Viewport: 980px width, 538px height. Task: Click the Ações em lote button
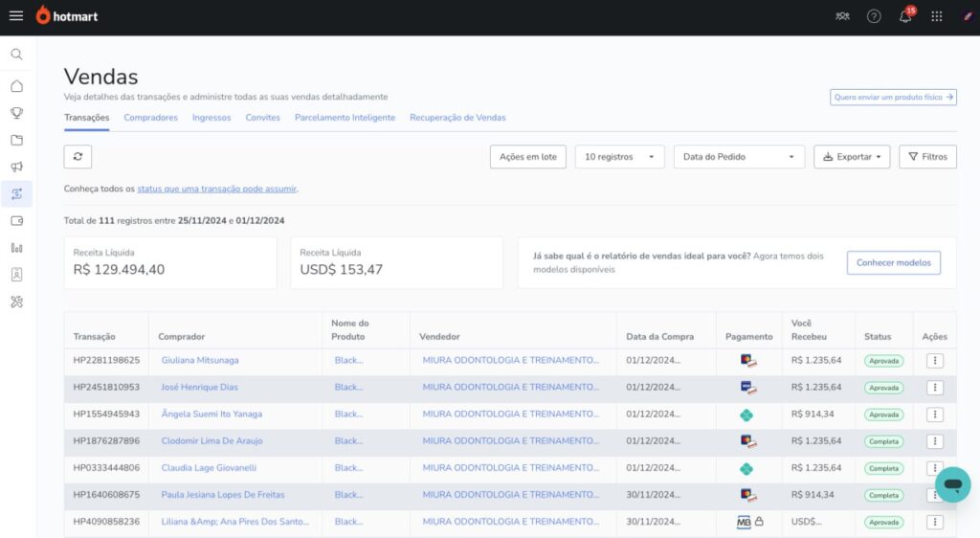pos(527,157)
